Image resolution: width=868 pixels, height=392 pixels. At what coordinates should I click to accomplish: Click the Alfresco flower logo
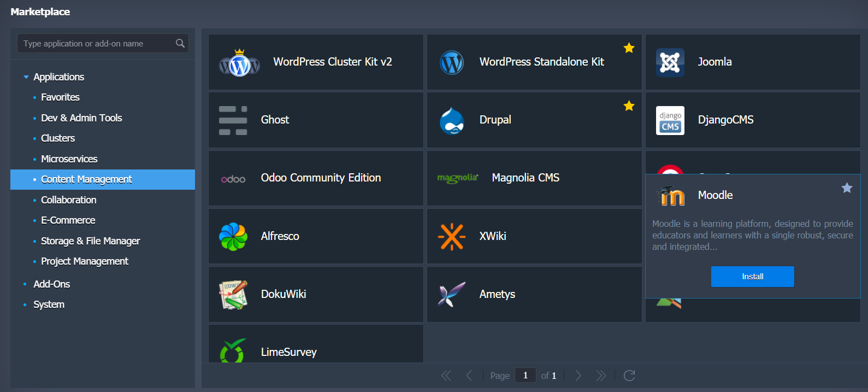pyautogui.click(x=233, y=236)
